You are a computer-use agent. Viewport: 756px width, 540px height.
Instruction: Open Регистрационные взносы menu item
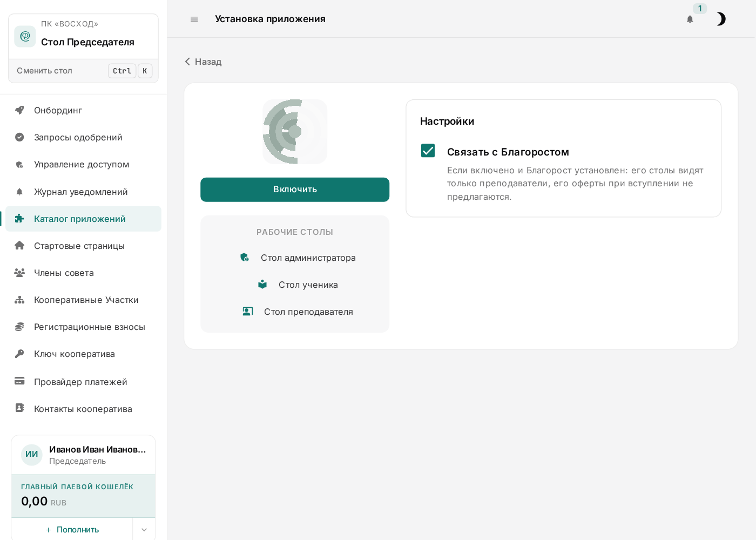[x=84, y=327]
